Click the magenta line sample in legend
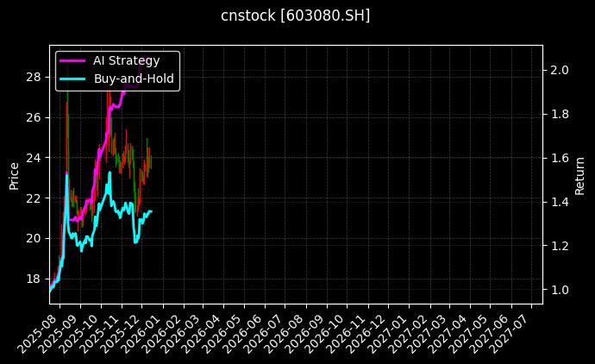Screen dimensions: 595x364 tap(72, 60)
